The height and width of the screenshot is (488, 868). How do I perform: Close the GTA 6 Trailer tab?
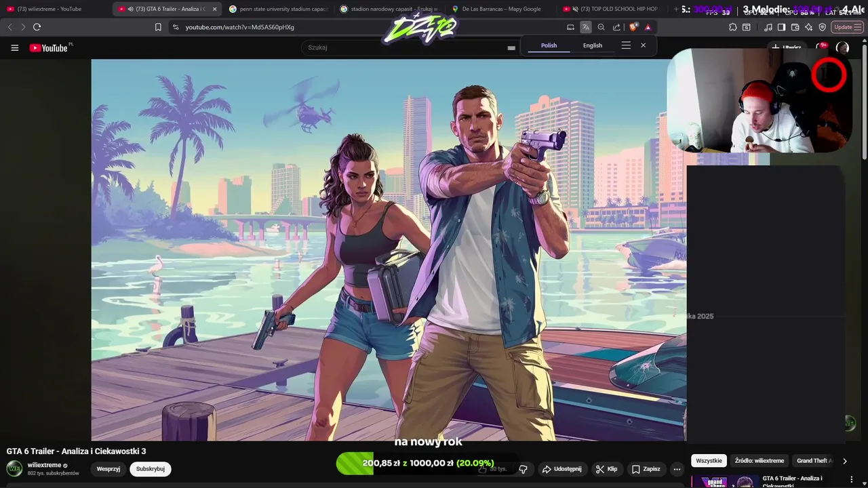(215, 9)
